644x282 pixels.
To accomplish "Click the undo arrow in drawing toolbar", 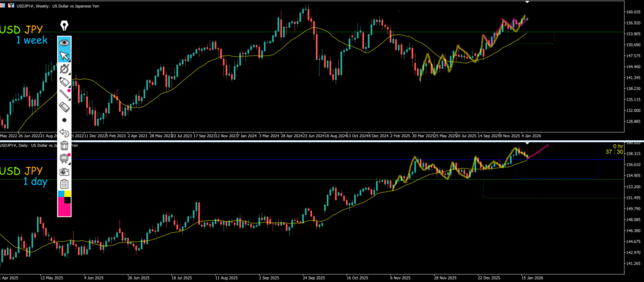I will click(x=64, y=133).
